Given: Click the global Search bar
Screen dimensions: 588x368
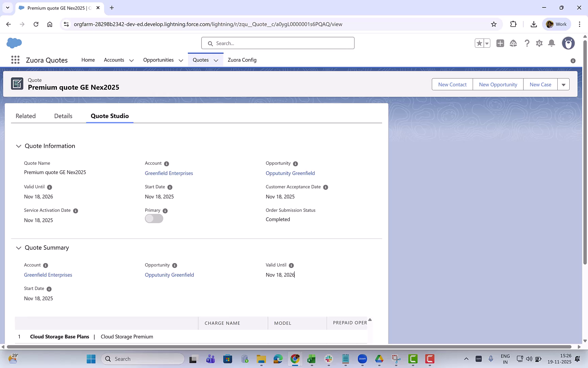Looking at the screenshot, I should click(x=278, y=43).
